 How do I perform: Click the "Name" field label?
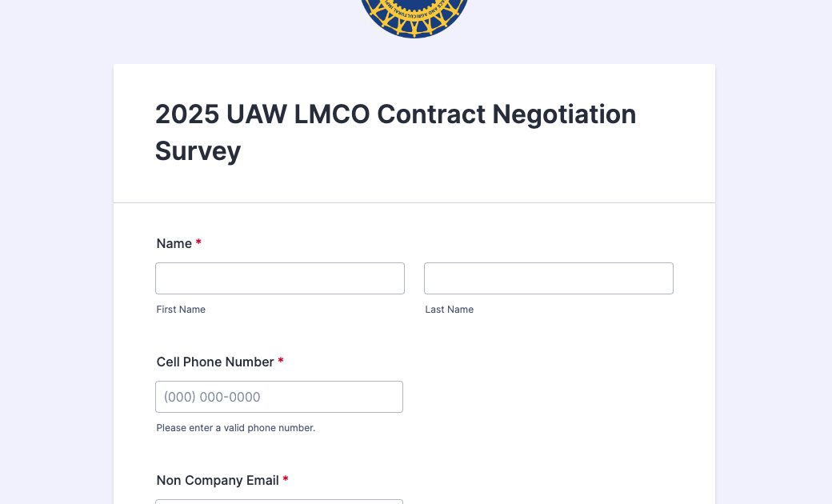coord(174,243)
